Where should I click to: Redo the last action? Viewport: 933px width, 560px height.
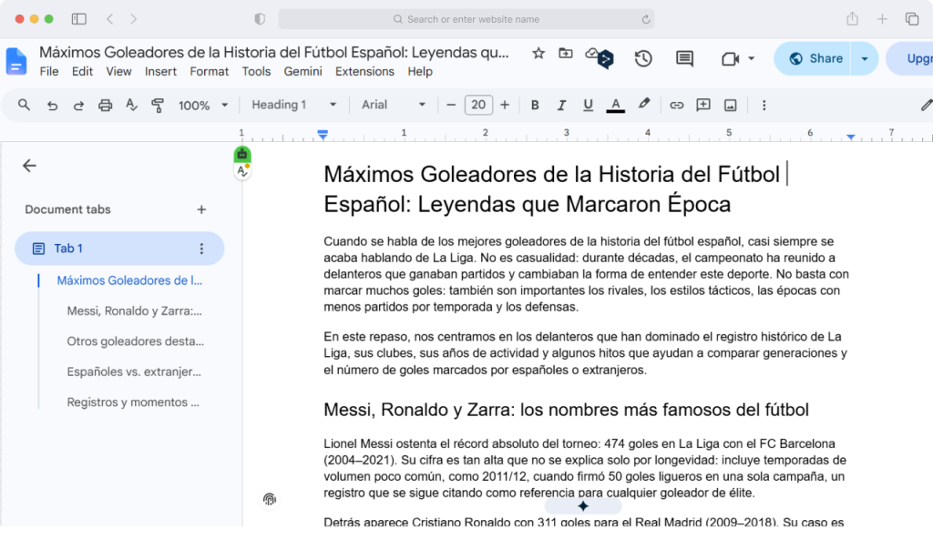[x=78, y=106]
